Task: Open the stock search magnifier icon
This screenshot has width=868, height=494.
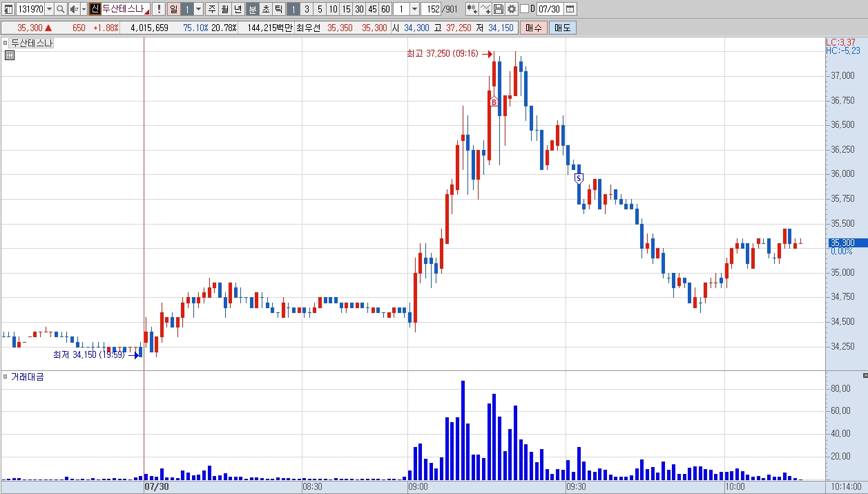Action: pyautogui.click(x=60, y=9)
